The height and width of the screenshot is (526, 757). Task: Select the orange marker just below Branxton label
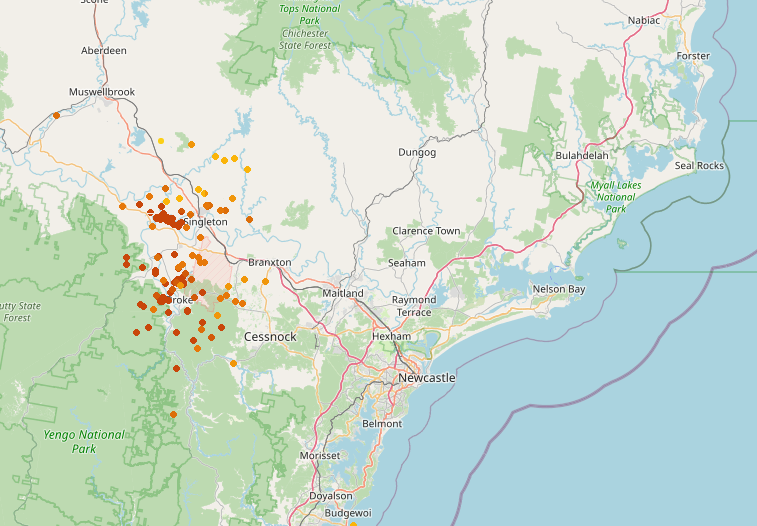(266, 281)
